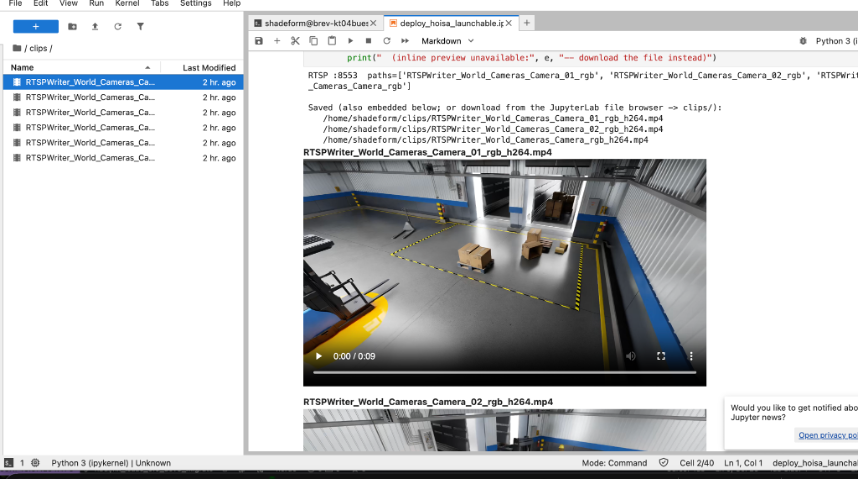The width and height of the screenshot is (858, 480).
Task: Click the terminal sessions icon in status bar
Action: (x=9, y=463)
